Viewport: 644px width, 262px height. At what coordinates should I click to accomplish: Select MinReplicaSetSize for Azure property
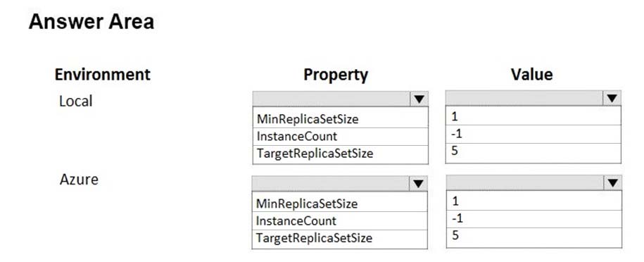point(340,203)
